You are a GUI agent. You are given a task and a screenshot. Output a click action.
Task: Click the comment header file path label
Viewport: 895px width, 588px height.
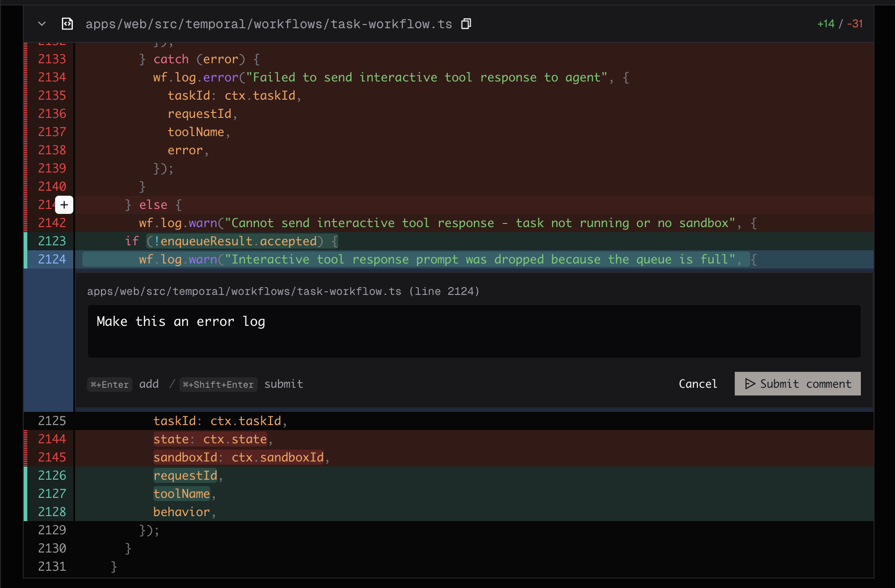pyautogui.click(x=283, y=291)
